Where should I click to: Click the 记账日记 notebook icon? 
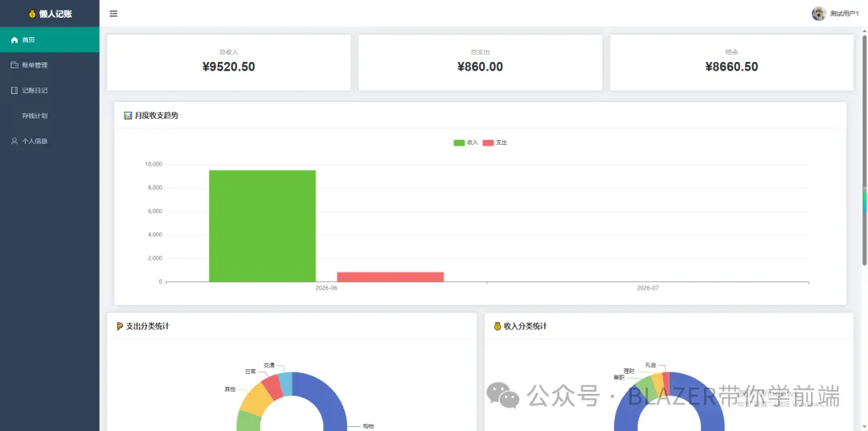(x=14, y=90)
